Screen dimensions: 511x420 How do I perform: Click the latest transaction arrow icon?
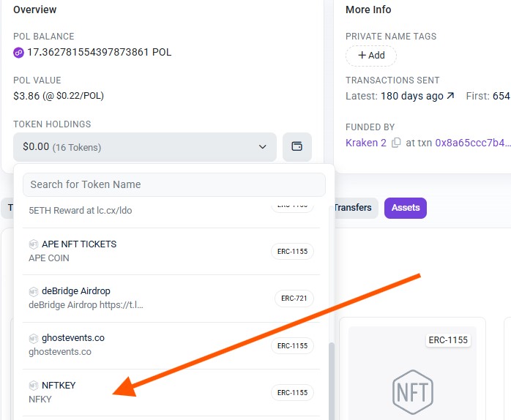point(450,96)
